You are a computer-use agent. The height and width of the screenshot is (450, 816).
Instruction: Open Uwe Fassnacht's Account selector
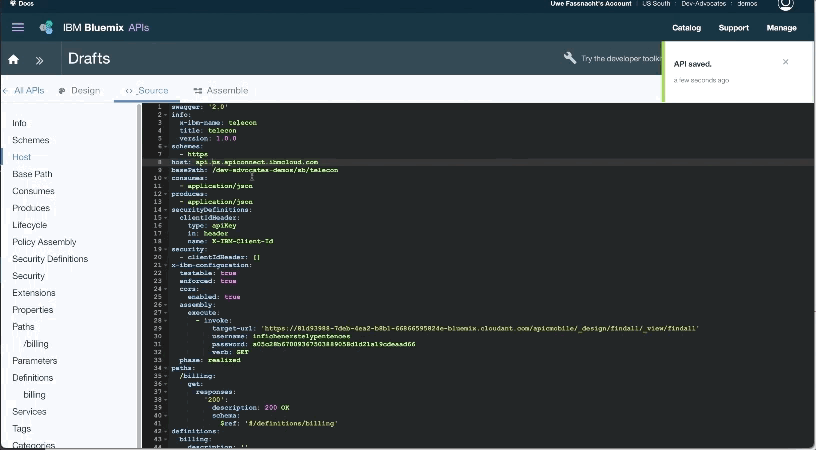point(591,4)
